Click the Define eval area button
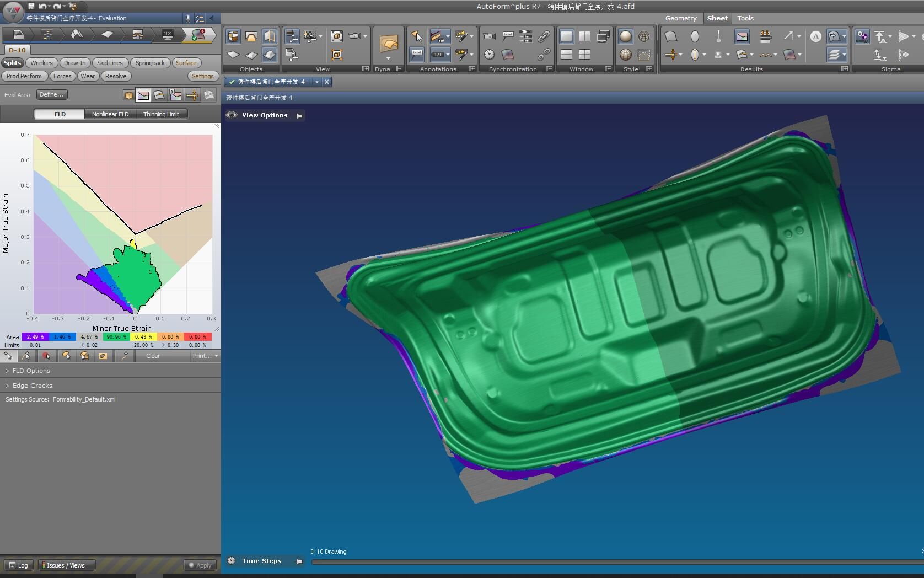Screen dimensions: 924x578 click(x=52, y=94)
